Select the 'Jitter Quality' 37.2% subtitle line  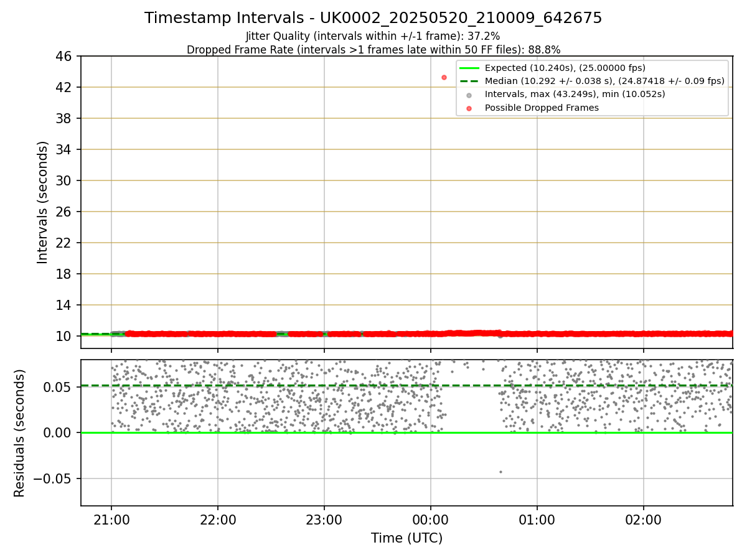[373, 37]
